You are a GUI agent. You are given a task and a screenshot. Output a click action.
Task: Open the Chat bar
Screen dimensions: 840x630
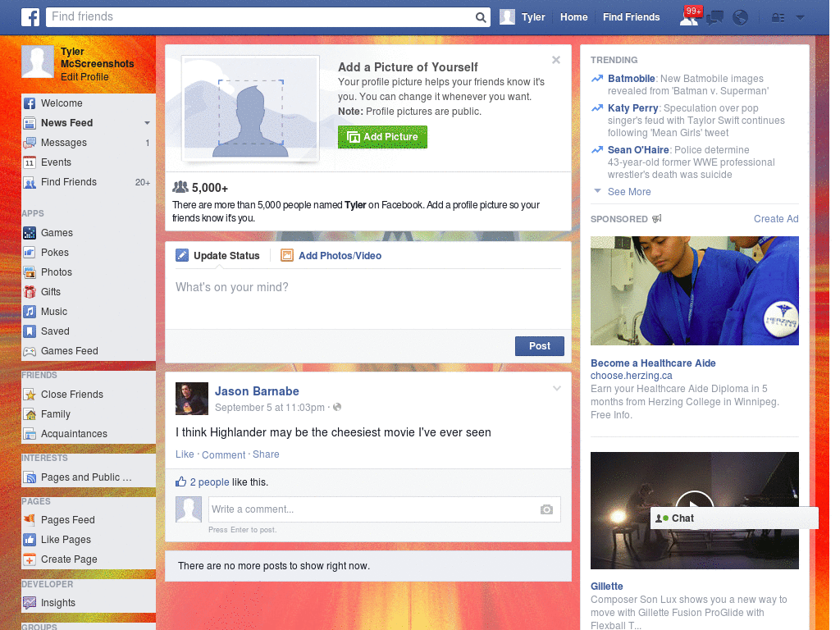(x=734, y=518)
